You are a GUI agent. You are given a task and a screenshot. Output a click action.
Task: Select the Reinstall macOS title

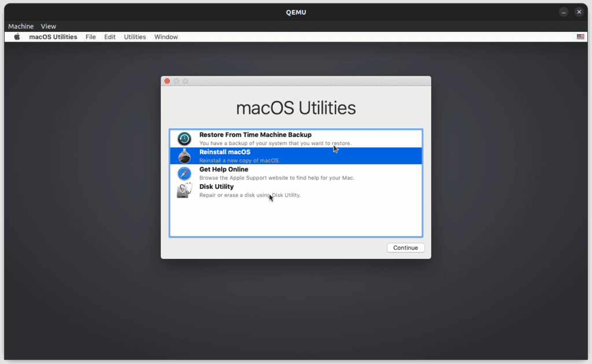(225, 152)
